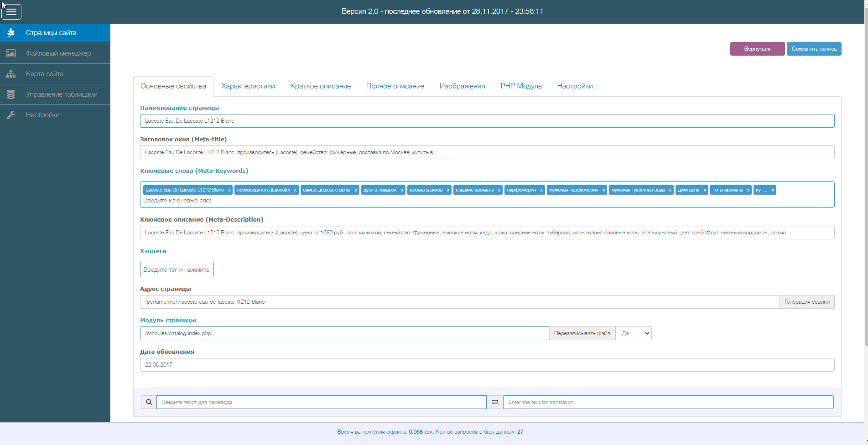The height and width of the screenshot is (445, 868).
Task: Click the English 'Enter the text for translation' field
Action: [669, 402]
